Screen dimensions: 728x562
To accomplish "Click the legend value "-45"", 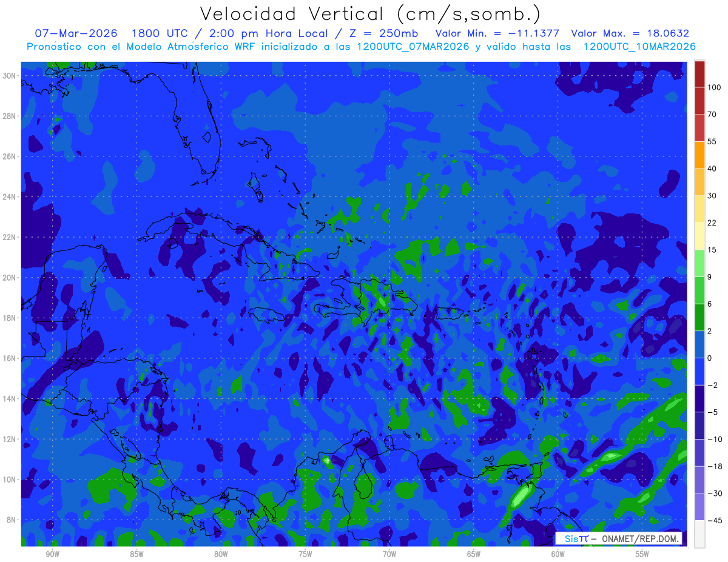I will tap(714, 520).
